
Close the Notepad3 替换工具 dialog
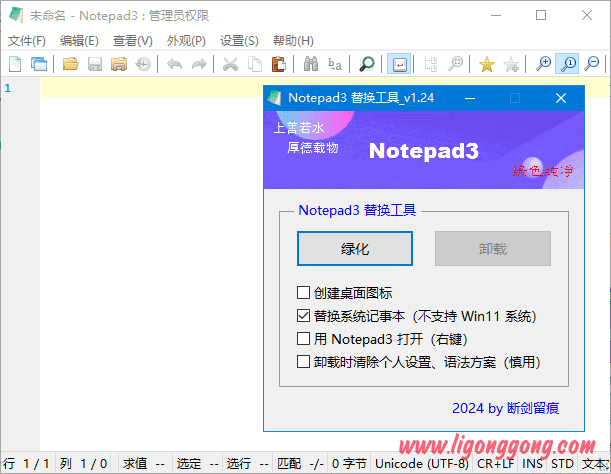click(561, 98)
